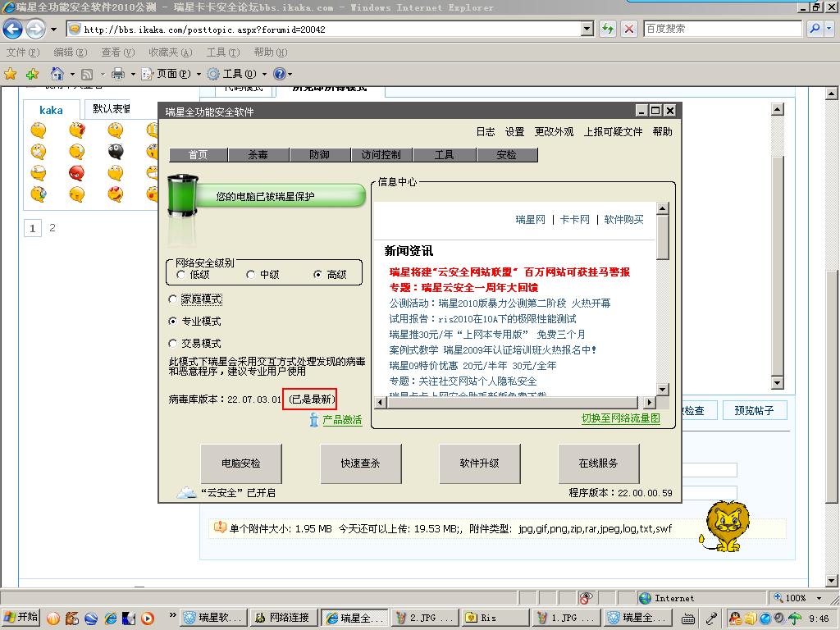
Task: Click 切换至网络流量图 link
Action: pyautogui.click(x=621, y=418)
